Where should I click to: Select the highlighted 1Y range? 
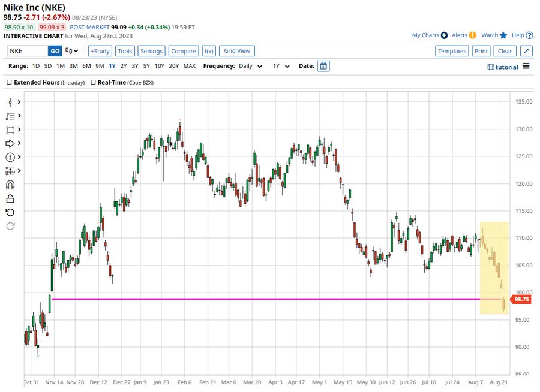click(x=112, y=66)
